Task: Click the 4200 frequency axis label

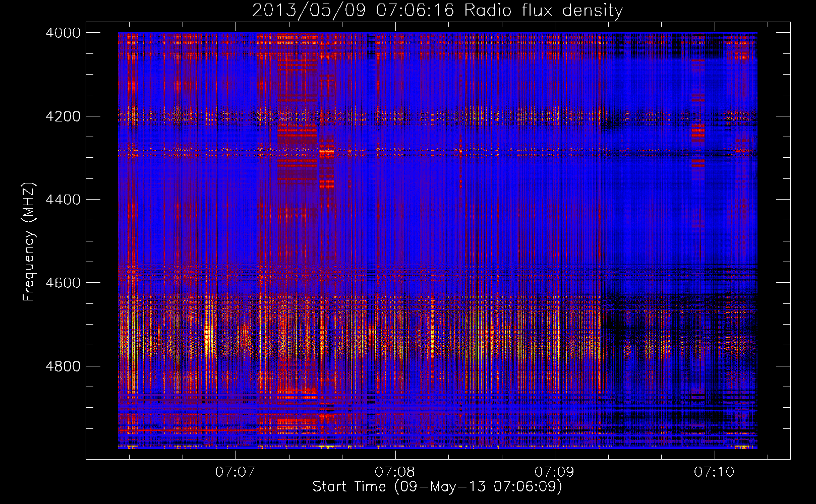Action: click(x=63, y=116)
